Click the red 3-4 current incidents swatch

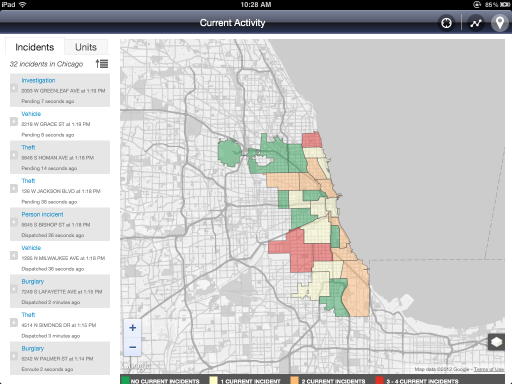coord(379,381)
